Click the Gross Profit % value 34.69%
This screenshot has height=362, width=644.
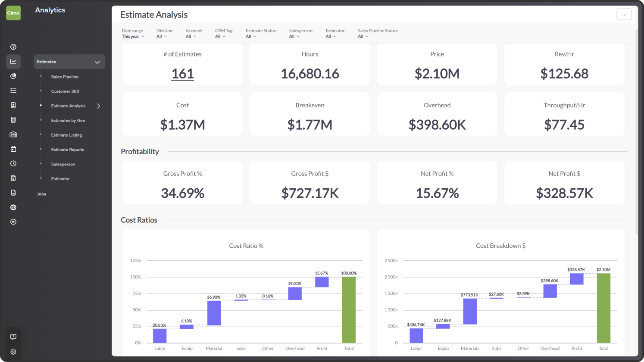coord(183,193)
